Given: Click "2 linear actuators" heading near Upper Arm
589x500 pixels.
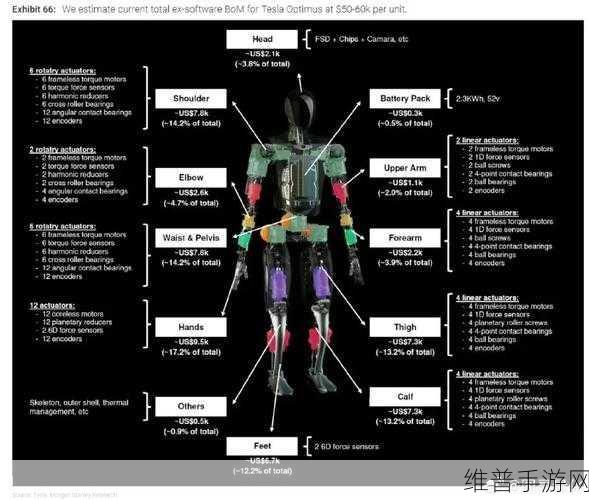Looking at the screenshot, I should point(487,140).
